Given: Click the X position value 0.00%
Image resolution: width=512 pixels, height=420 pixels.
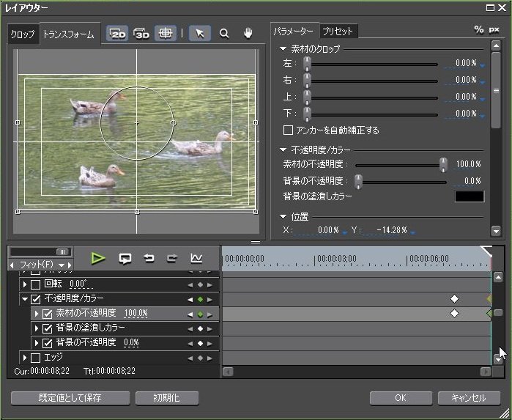Looking at the screenshot, I should (328, 230).
